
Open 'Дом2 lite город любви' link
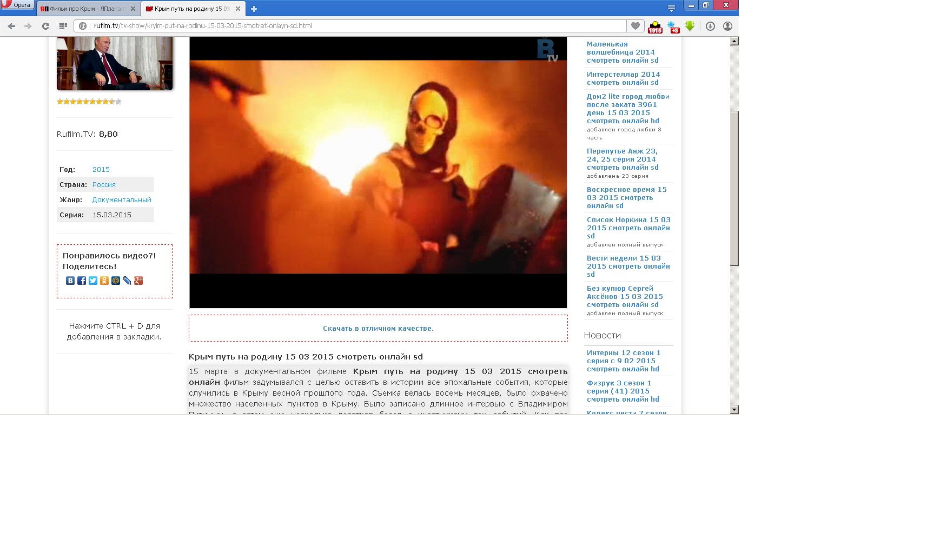point(628,109)
